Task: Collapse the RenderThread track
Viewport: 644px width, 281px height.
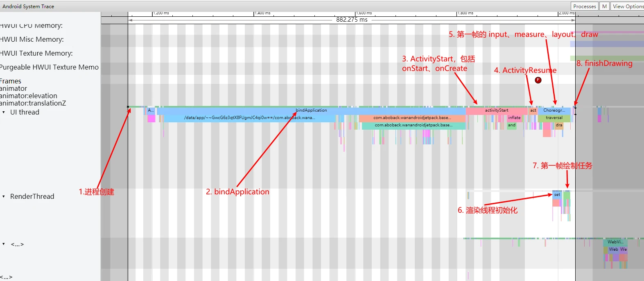Action: coord(4,196)
